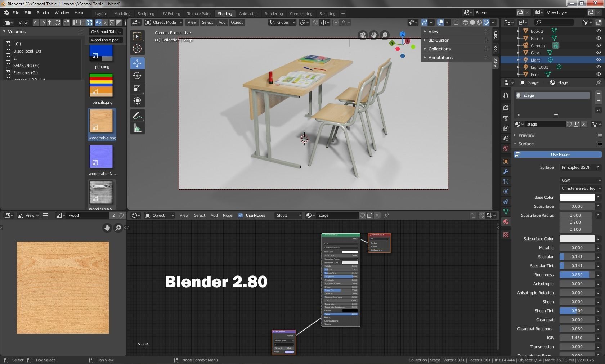Hide Book 2 in the outliner
Viewport: 605px width, 364px height.
coord(599,31)
